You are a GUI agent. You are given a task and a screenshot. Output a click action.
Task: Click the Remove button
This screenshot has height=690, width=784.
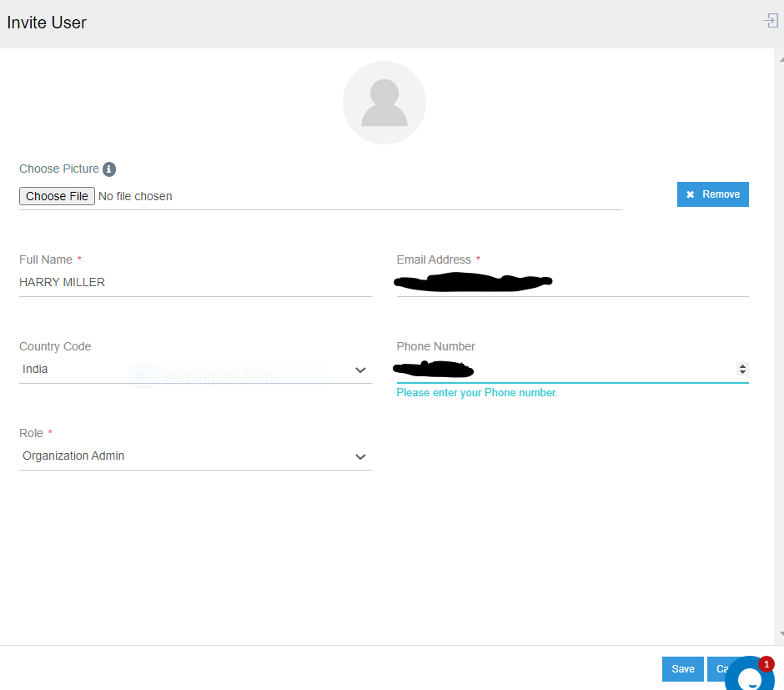point(713,194)
